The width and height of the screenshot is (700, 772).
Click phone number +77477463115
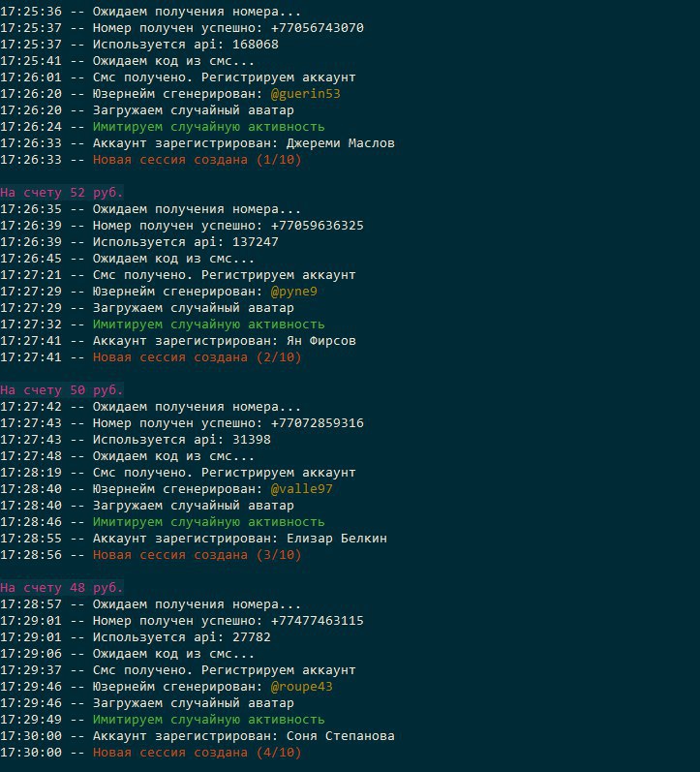(318, 621)
